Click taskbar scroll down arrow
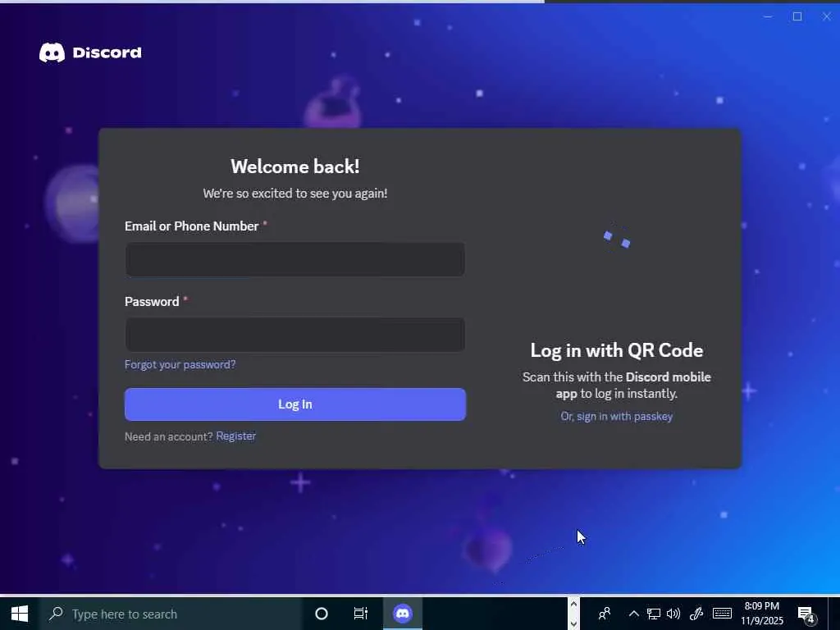This screenshot has height=630, width=840. [x=573, y=623]
